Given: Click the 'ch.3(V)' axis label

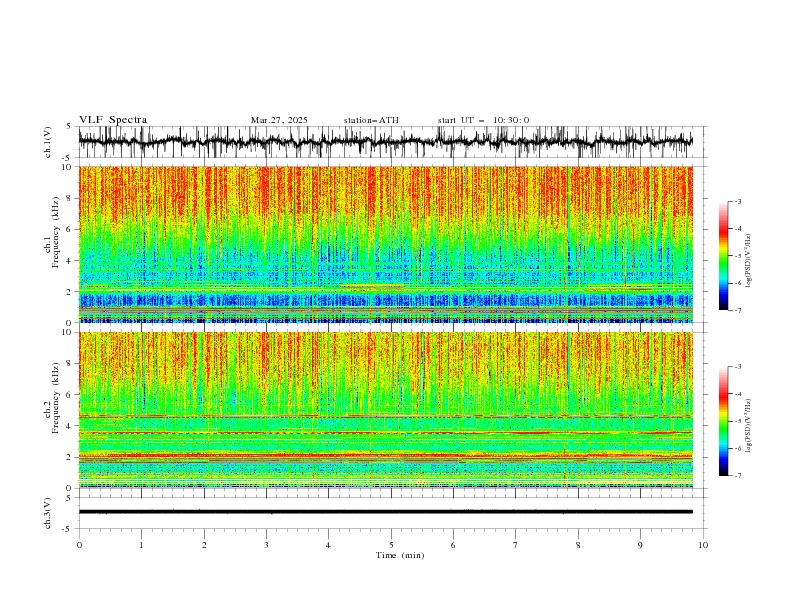Looking at the screenshot, I should click(48, 513).
